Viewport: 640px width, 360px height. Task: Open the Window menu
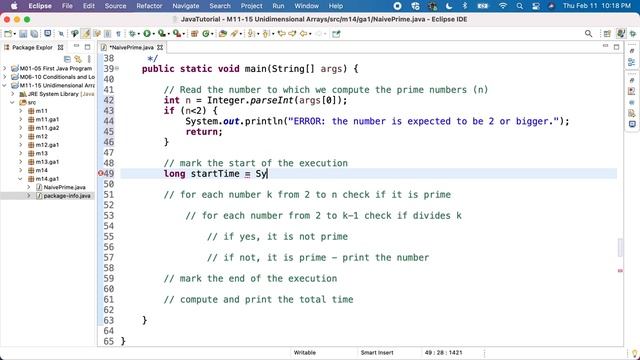pyautogui.click(x=307, y=6)
